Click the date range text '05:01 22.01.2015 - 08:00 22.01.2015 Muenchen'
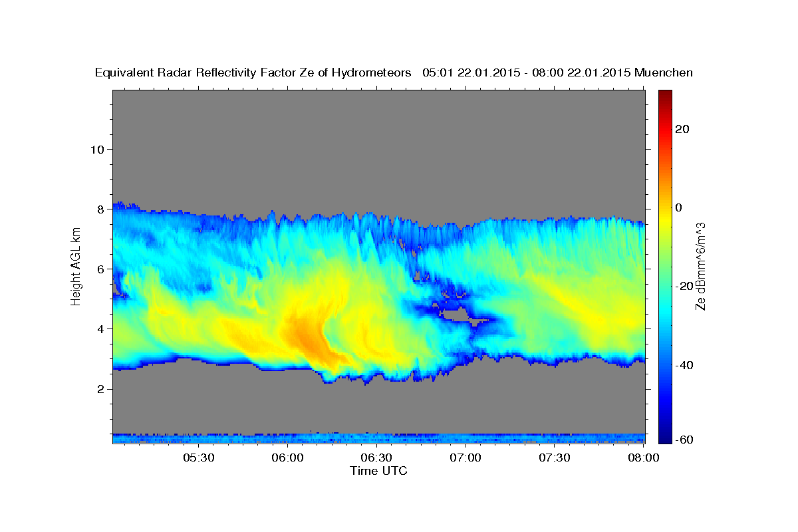The width and height of the screenshot is (798, 532). (x=558, y=72)
